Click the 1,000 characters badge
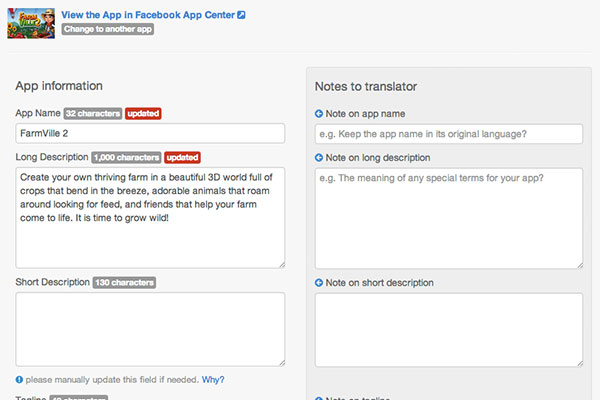 click(x=126, y=158)
